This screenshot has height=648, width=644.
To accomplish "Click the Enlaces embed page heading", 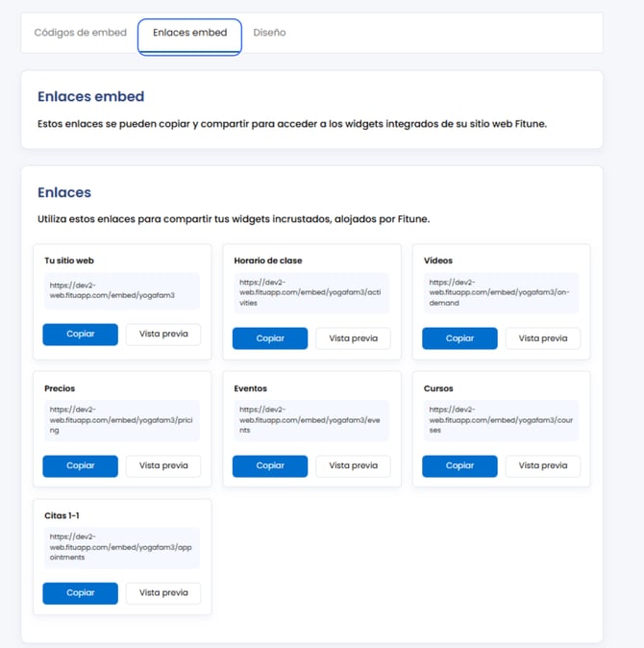I will [91, 97].
